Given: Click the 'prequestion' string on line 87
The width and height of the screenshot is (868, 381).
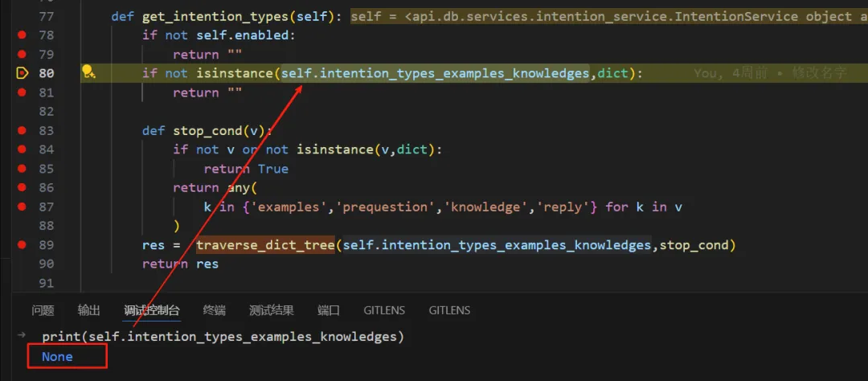Looking at the screenshot, I should 383,207.
